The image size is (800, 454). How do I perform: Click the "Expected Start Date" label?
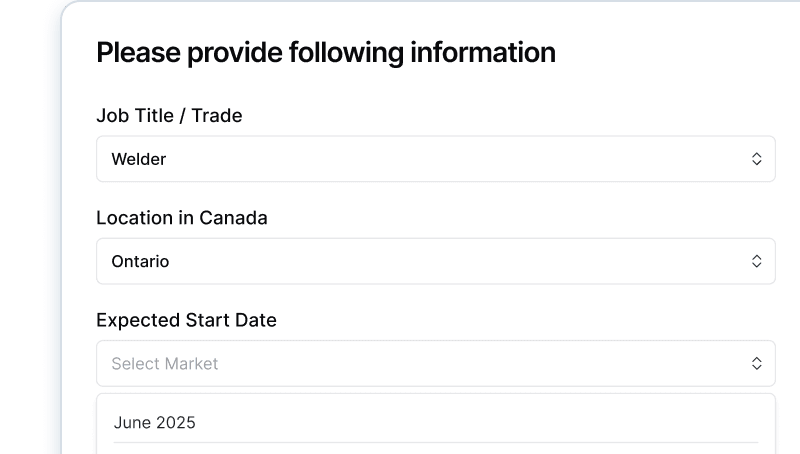coord(186,320)
